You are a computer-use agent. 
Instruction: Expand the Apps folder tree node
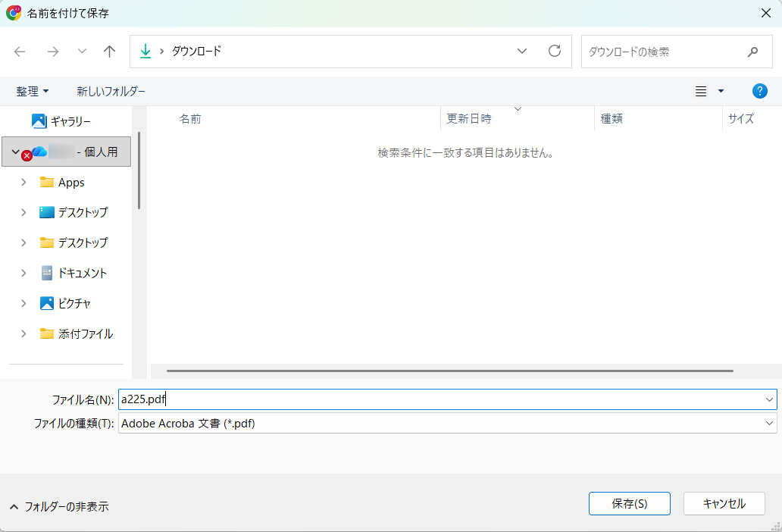(x=23, y=183)
